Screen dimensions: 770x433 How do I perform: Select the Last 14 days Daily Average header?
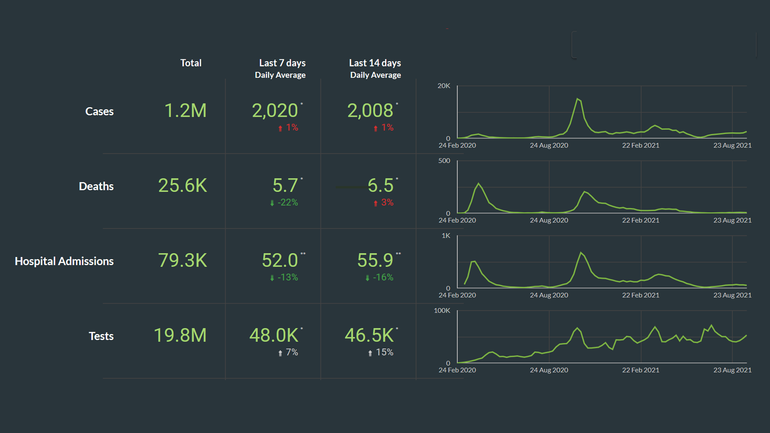click(x=375, y=68)
